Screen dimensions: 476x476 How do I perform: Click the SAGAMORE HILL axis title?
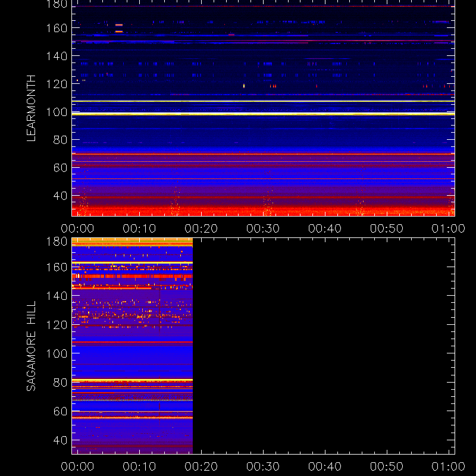point(32,346)
